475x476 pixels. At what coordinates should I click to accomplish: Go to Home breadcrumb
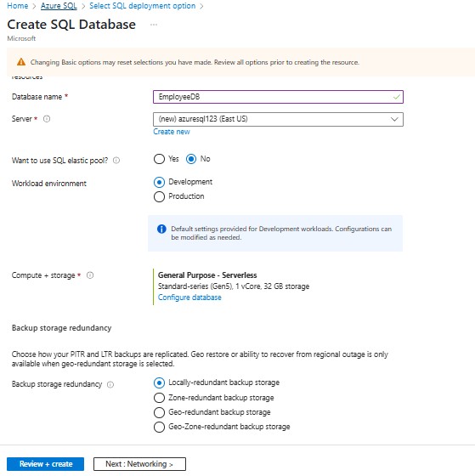coord(17,6)
